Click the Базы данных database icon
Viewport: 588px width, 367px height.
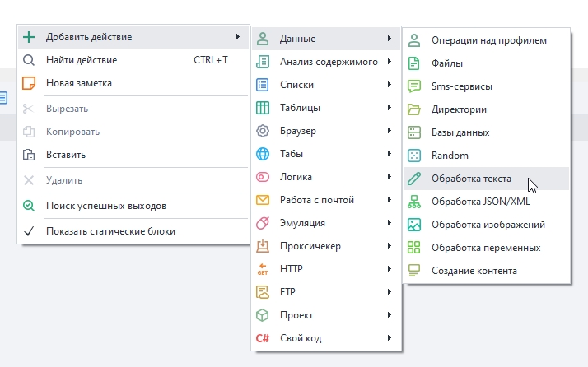[x=415, y=132]
